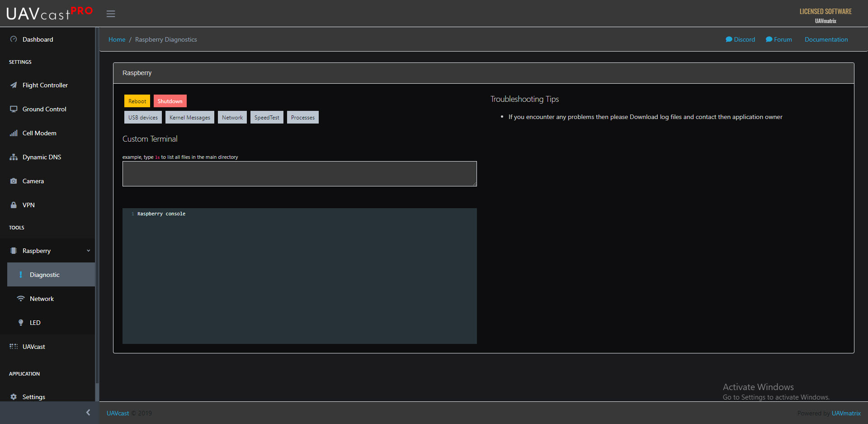Select Diagnostic under Raspberry
This screenshot has width=868, height=424.
[x=51, y=275]
